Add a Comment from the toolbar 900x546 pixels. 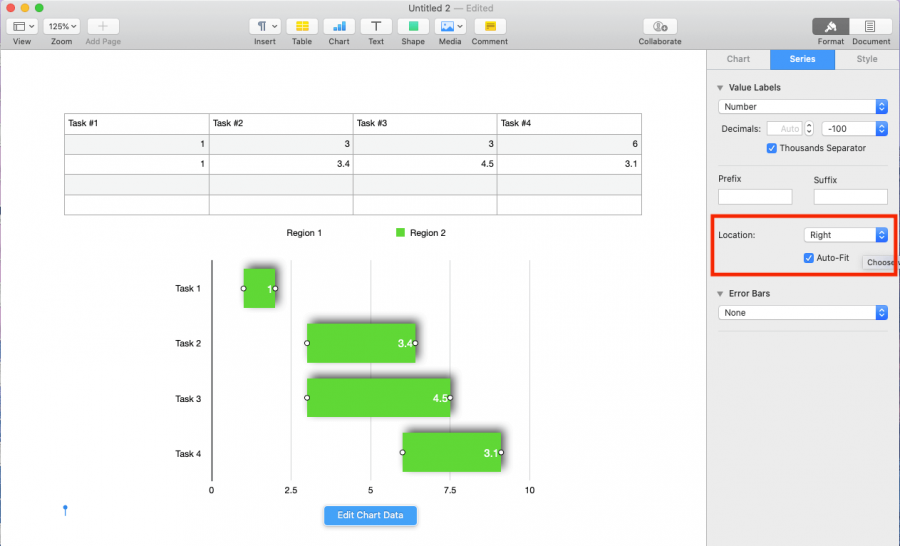(x=489, y=27)
